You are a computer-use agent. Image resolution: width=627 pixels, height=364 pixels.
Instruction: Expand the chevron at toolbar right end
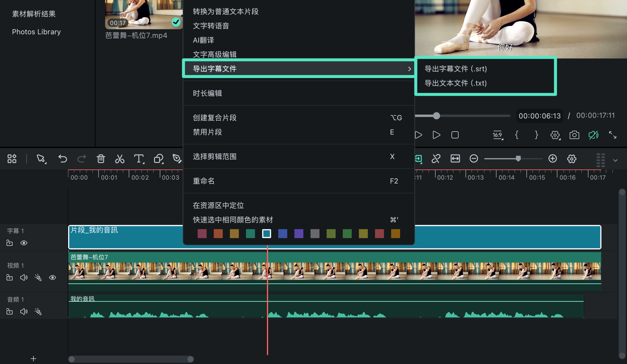pos(615,160)
